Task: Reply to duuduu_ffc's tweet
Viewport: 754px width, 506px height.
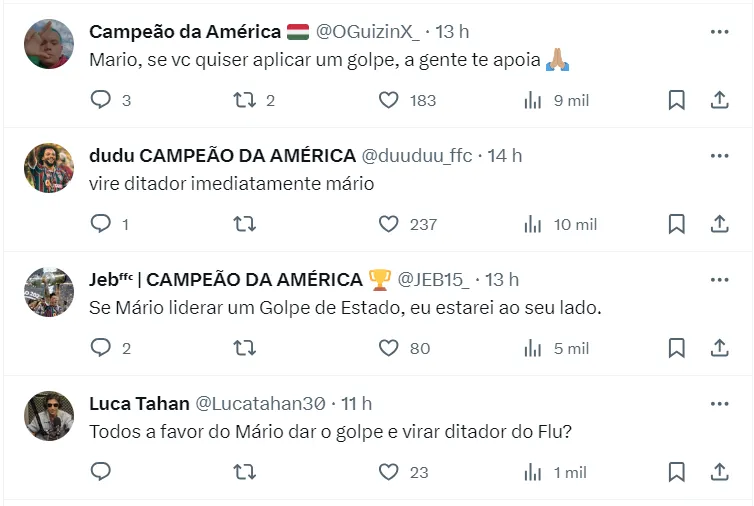Action: pos(101,224)
